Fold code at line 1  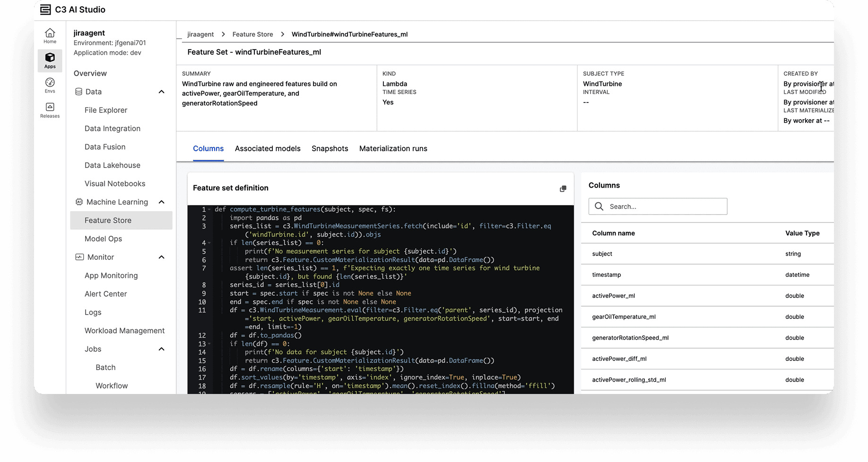pyautogui.click(x=209, y=209)
